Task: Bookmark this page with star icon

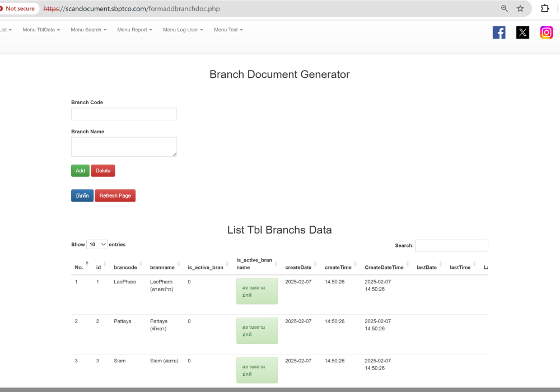Action: pyautogui.click(x=520, y=8)
